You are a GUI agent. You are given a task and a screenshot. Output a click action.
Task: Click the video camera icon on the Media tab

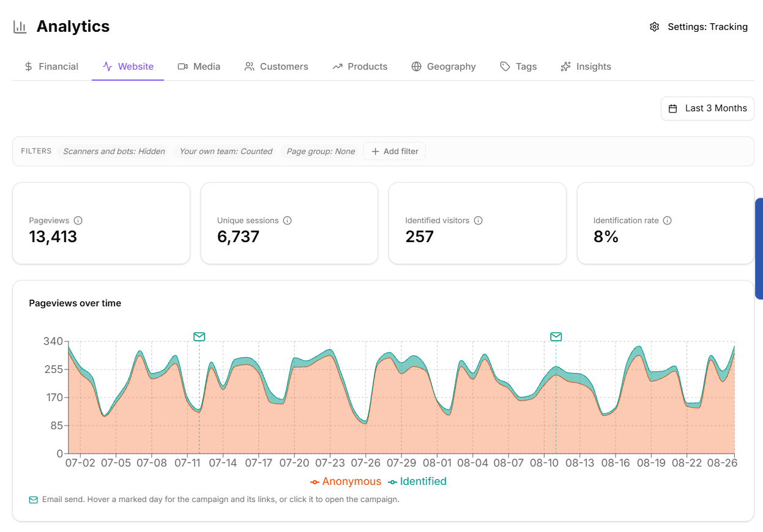182,67
